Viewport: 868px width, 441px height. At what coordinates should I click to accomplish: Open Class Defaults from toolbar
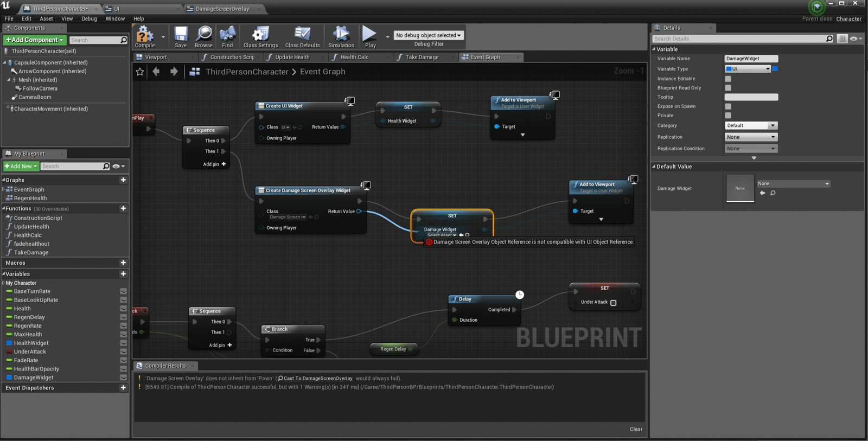[x=302, y=36]
